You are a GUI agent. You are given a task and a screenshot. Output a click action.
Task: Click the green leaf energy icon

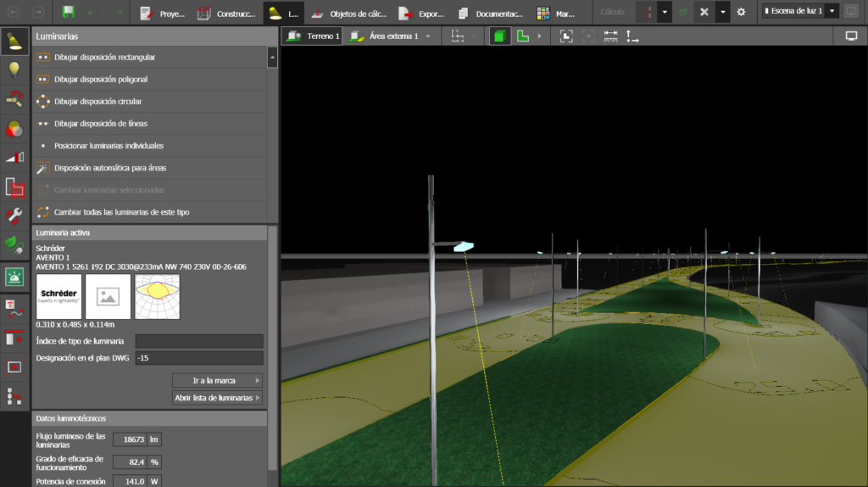[14, 245]
